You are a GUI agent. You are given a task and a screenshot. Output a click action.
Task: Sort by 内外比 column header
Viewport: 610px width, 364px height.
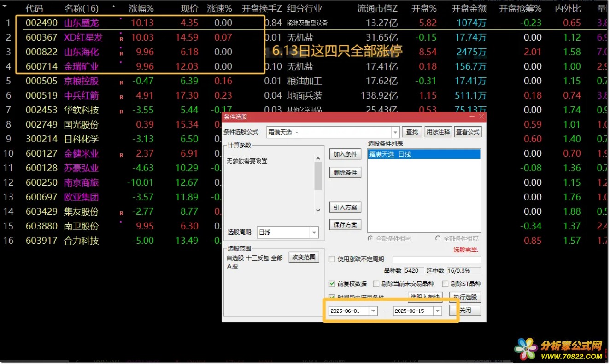tap(568, 8)
